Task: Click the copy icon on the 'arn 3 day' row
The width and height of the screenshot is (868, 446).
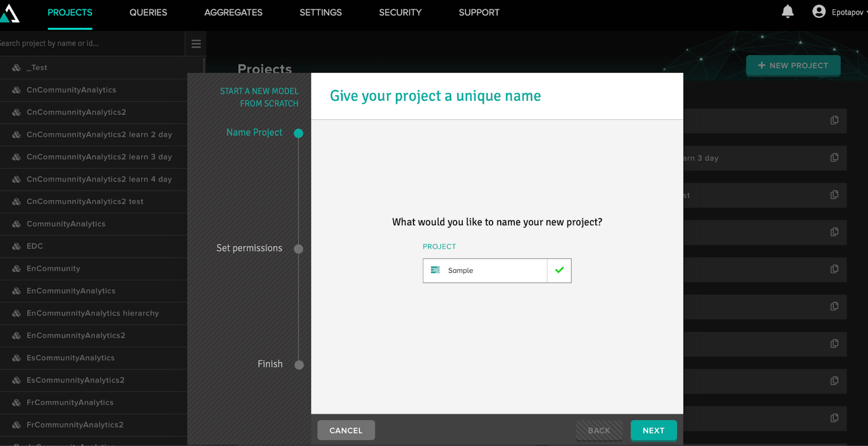Action: (x=834, y=157)
